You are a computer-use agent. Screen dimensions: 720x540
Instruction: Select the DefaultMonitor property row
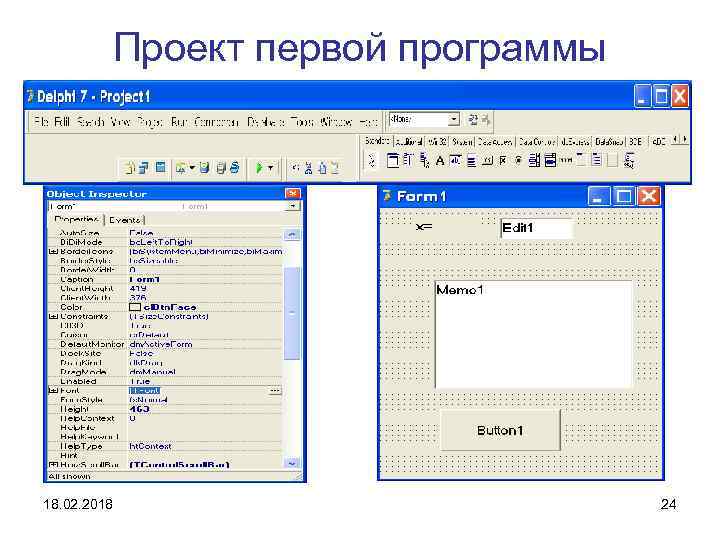point(165,344)
